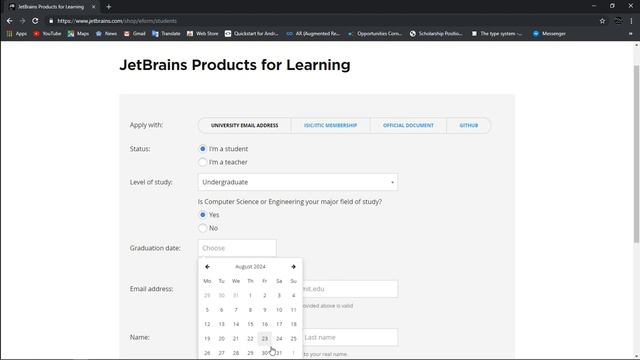Click the page vertical scrollbar thumb

point(636,154)
